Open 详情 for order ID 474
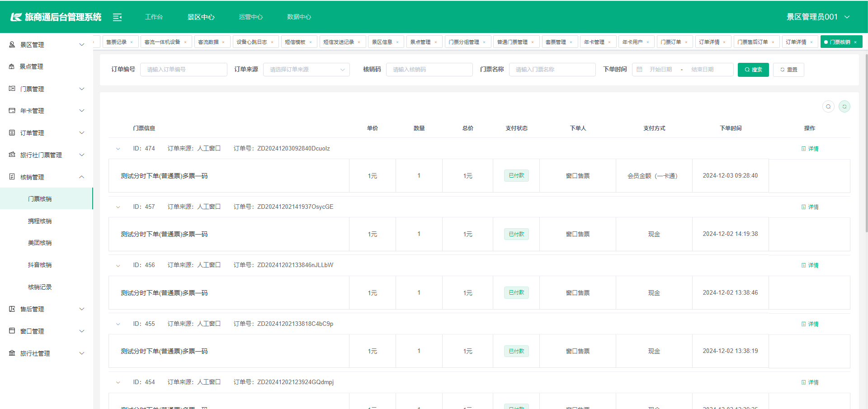 coord(810,149)
